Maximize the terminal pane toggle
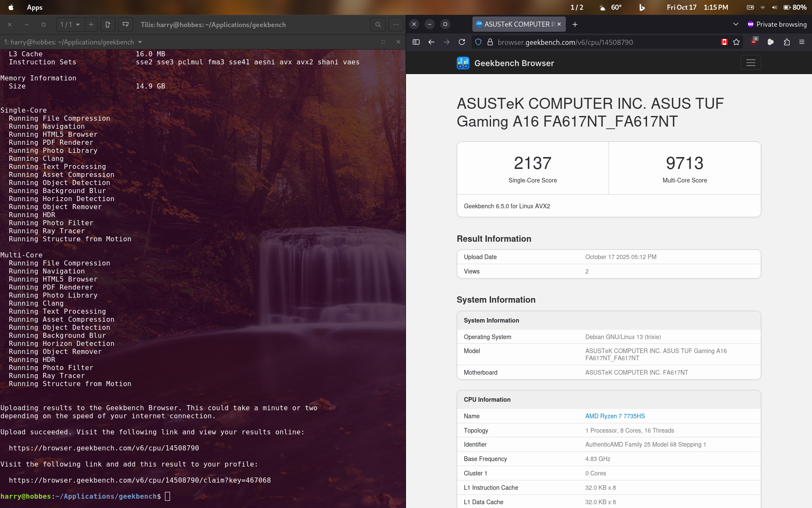This screenshot has width=812, height=508. (x=383, y=42)
